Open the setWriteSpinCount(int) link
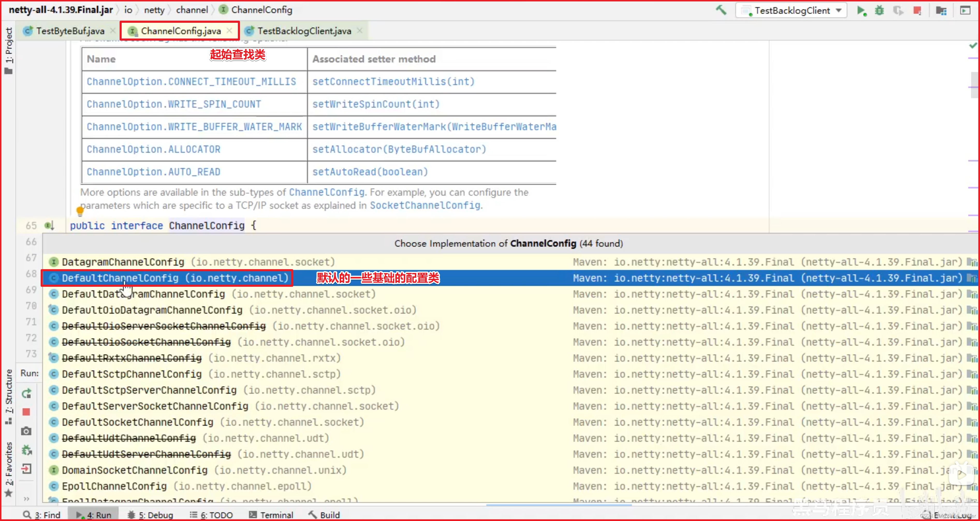The width and height of the screenshot is (980, 521). pyautogui.click(x=376, y=104)
